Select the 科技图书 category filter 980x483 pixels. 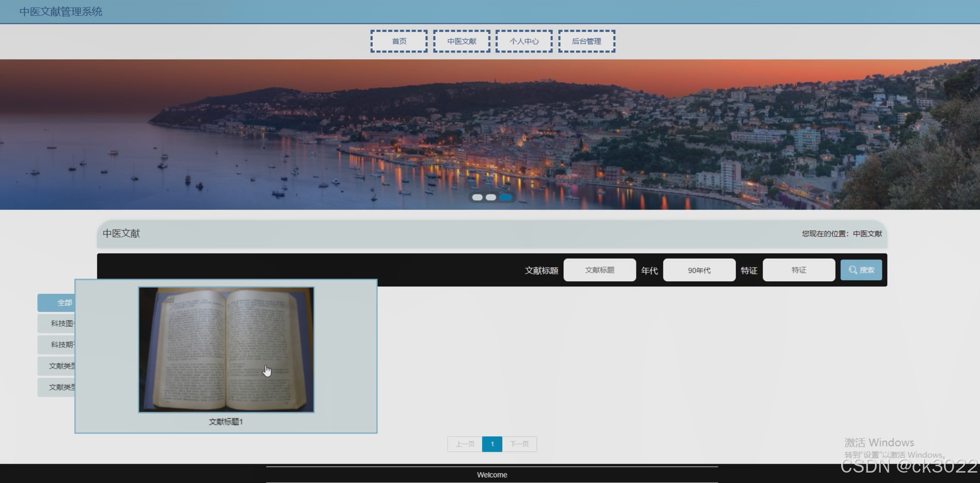point(56,323)
